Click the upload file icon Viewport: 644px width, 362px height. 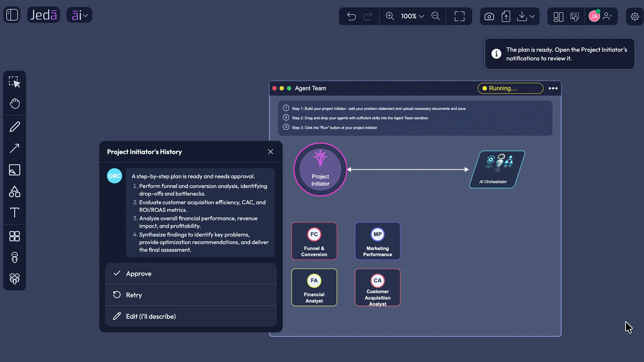506,16
